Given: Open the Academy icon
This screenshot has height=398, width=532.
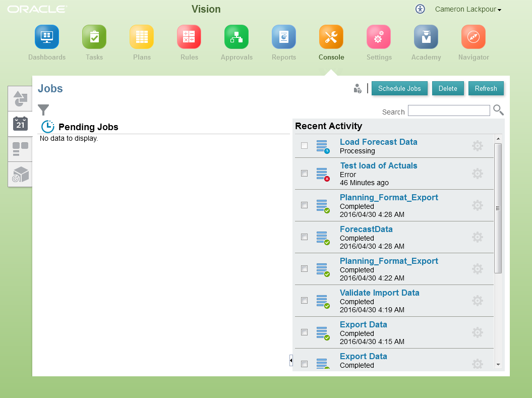Looking at the screenshot, I should [426, 37].
